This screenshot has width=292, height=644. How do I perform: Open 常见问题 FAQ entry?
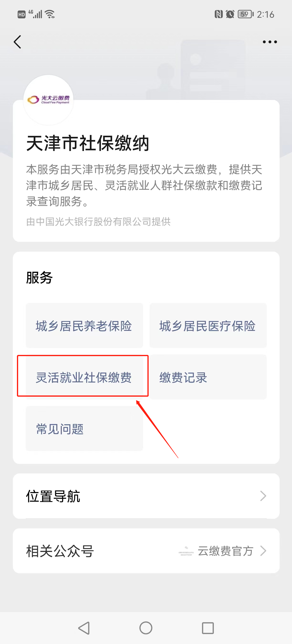point(84,428)
